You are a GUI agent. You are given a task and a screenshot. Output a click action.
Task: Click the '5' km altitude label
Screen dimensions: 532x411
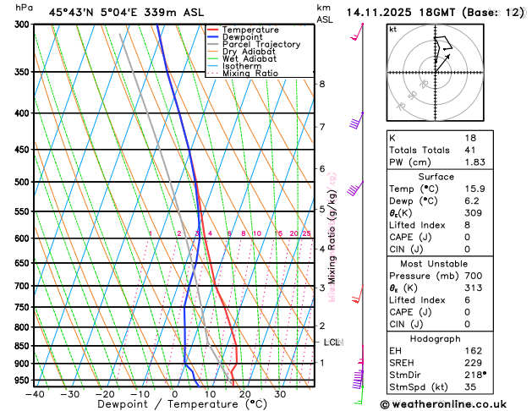pyautogui.click(x=322, y=209)
